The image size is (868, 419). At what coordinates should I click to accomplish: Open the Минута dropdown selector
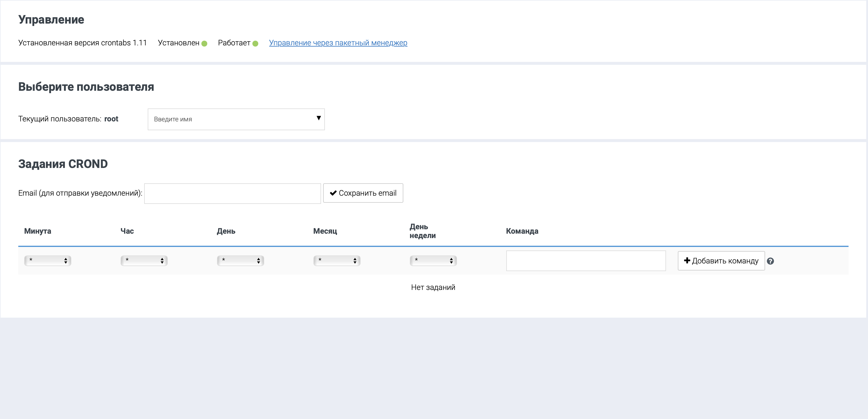[47, 260]
